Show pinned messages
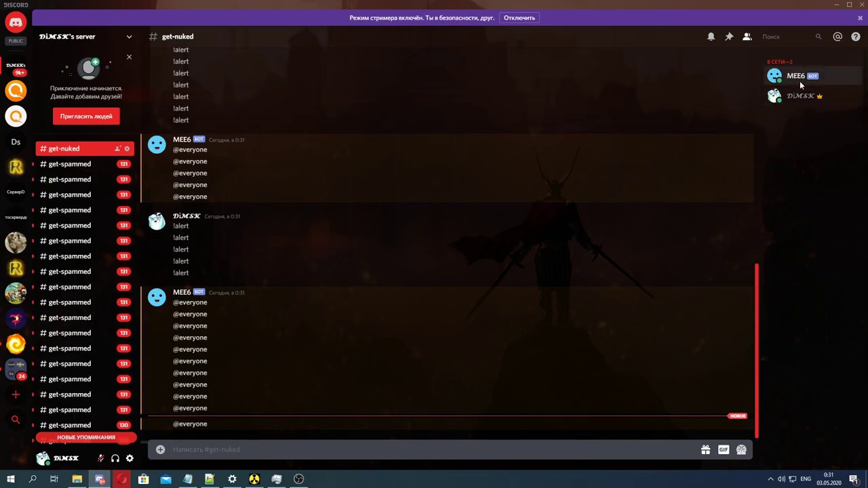This screenshot has height=488, width=868. (x=729, y=37)
